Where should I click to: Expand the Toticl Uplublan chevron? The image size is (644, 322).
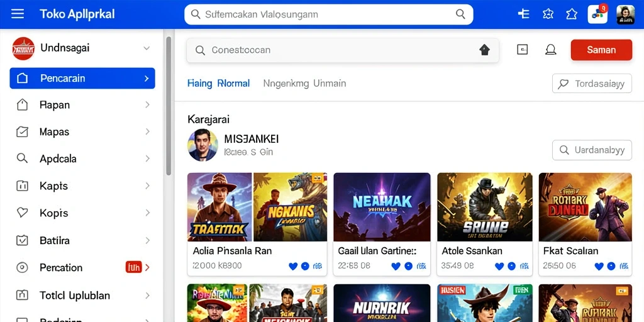[147, 295]
